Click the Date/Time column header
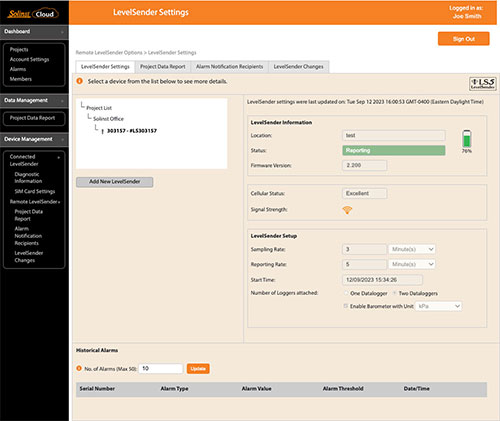This screenshot has width=500, height=421. [x=416, y=389]
